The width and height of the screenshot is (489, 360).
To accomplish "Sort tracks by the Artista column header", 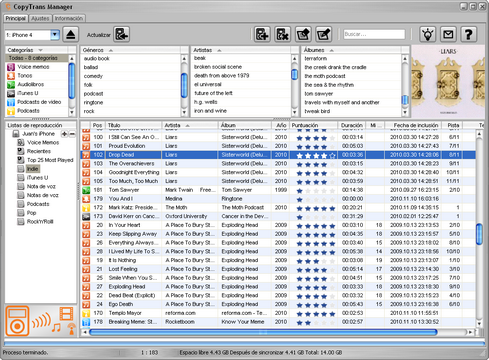I will pyautogui.click(x=190, y=125).
